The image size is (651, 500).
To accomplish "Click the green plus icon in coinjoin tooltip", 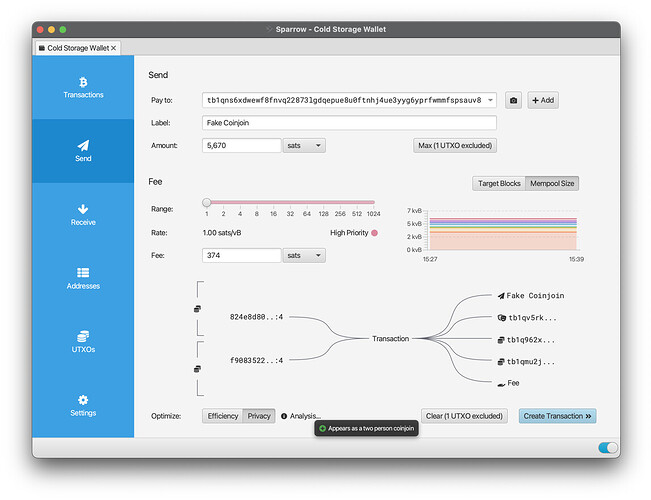I will (322, 429).
